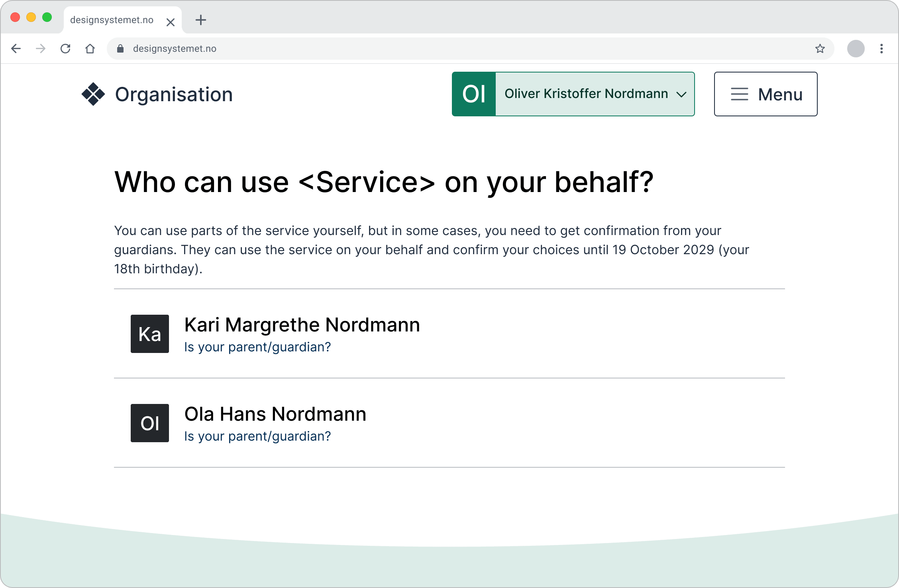This screenshot has height=588, width=899.
Task: Open Ola Hans Nordmann entry
Action: click(449, 423)
